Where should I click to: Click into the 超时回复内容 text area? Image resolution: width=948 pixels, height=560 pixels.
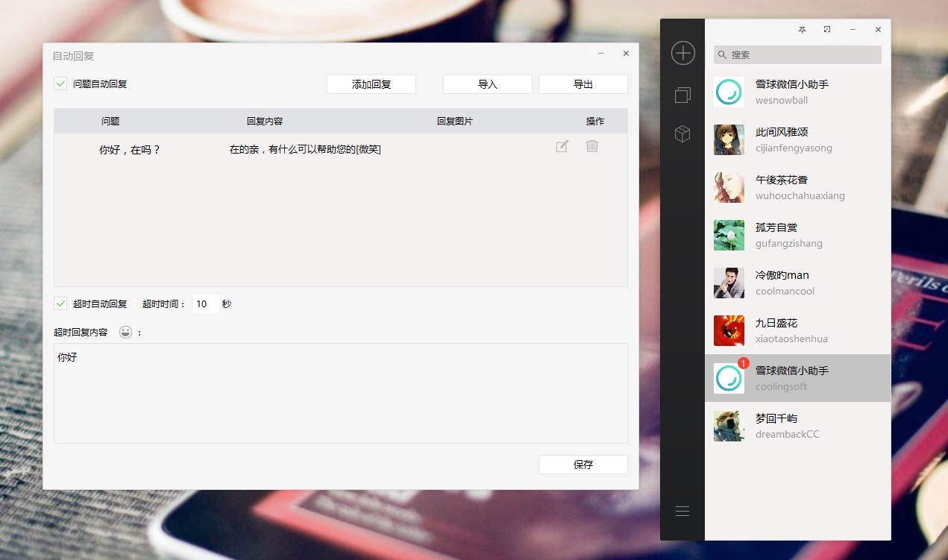pyautogui.click(x=341, y=393)
